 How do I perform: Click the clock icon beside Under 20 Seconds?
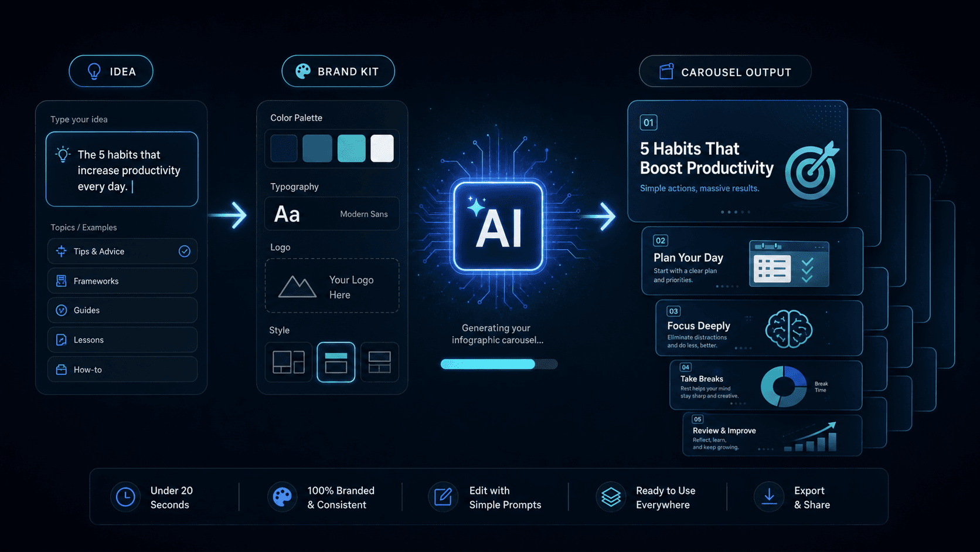125,497
